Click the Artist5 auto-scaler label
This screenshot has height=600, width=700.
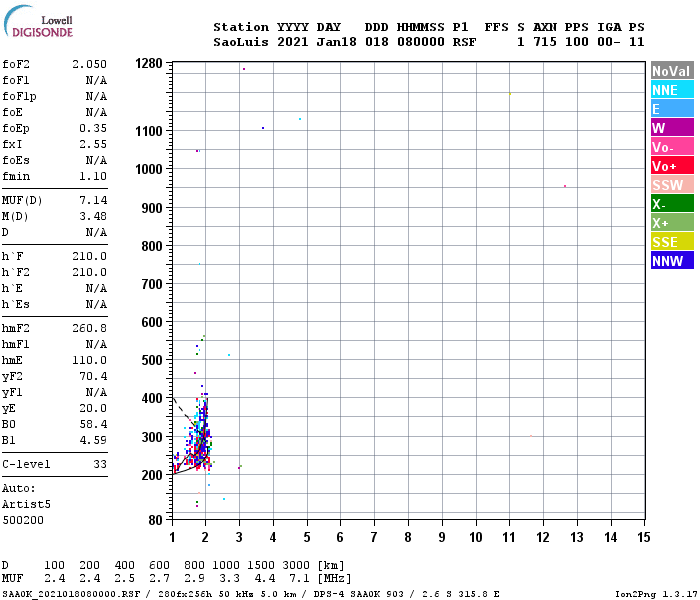(26, 504)
